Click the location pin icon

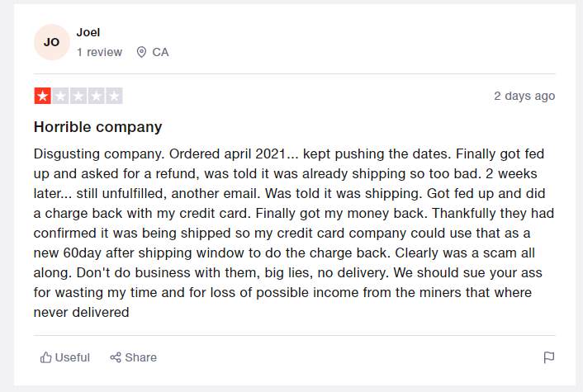coord(141,52)
